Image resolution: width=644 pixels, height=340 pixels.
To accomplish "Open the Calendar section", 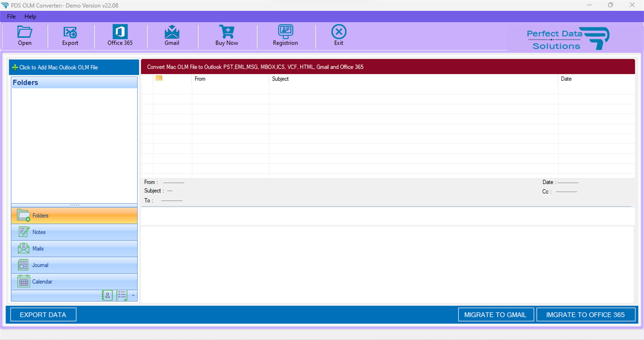I will click(x=74, y=281).
